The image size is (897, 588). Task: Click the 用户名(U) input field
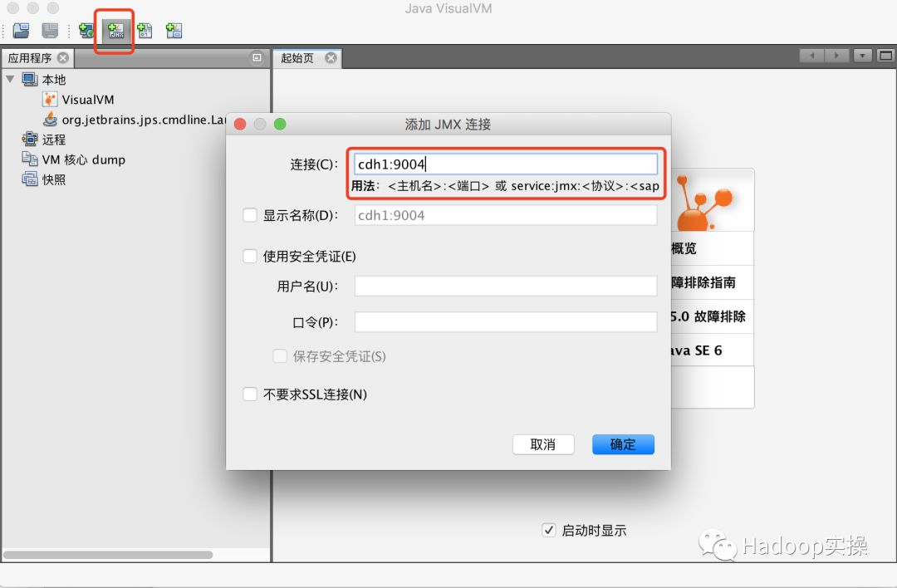[506, 286]
